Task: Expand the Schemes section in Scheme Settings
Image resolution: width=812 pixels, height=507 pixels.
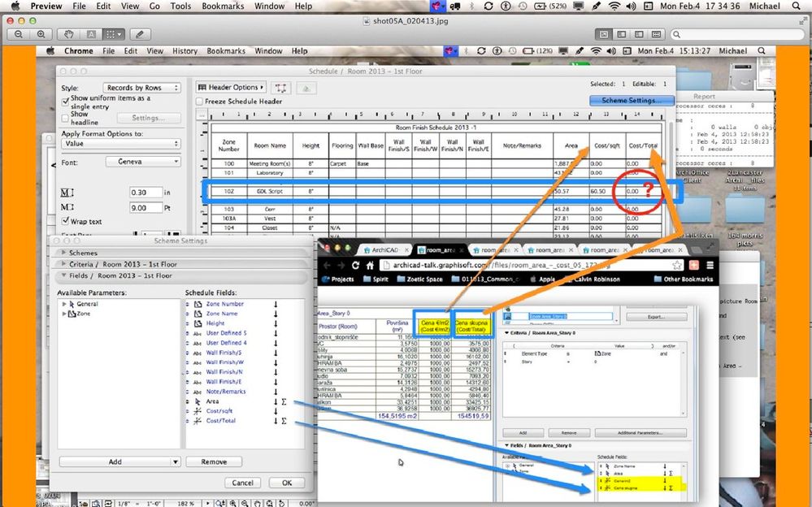Action: pyautogui.click(x=63, y=253)
